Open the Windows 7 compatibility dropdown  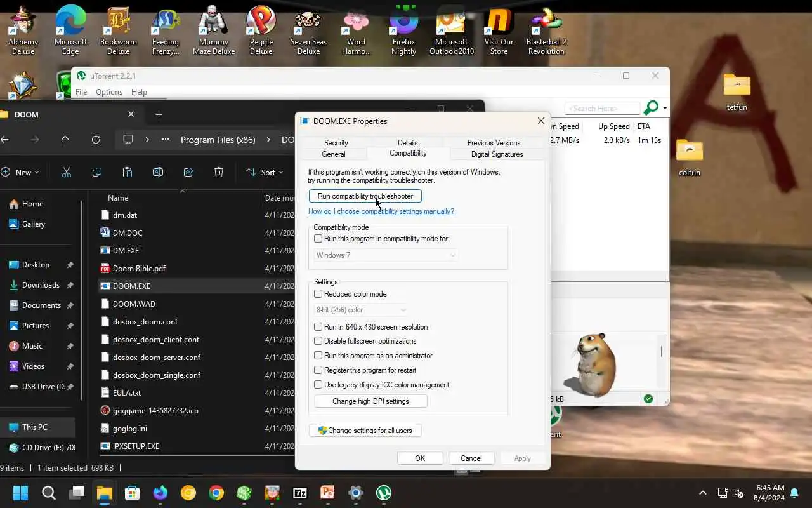386,255
